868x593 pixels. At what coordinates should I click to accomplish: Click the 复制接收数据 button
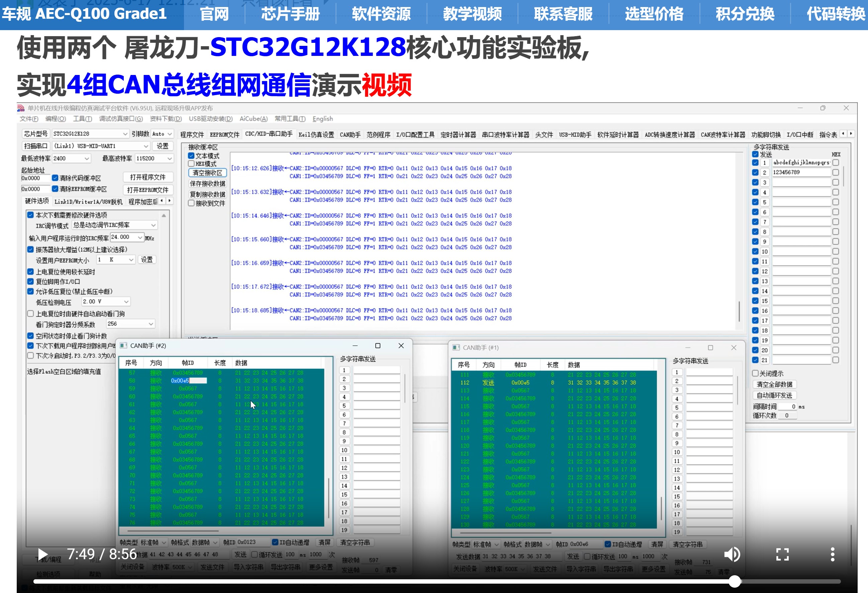tap(207, 194)
